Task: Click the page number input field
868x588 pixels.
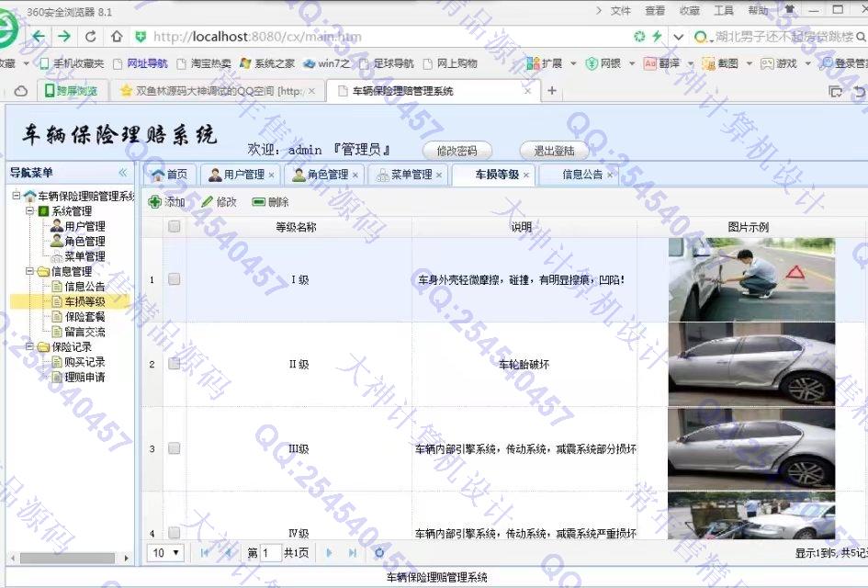Action: (271, 552)
